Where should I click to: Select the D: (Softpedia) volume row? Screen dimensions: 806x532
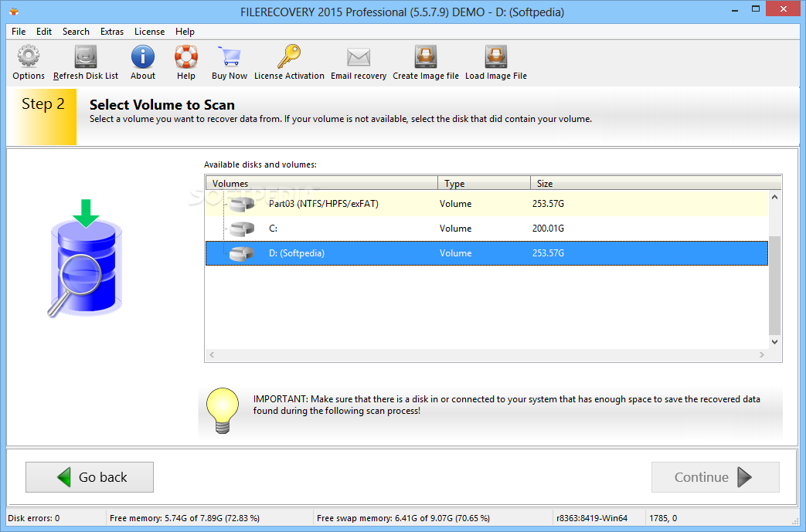point(487,253)
